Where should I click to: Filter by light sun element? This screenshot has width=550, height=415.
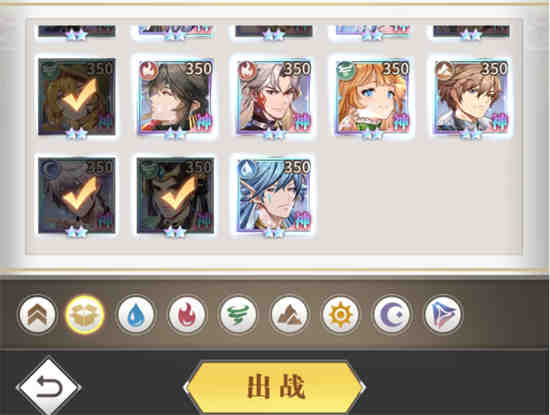point(340,315)
